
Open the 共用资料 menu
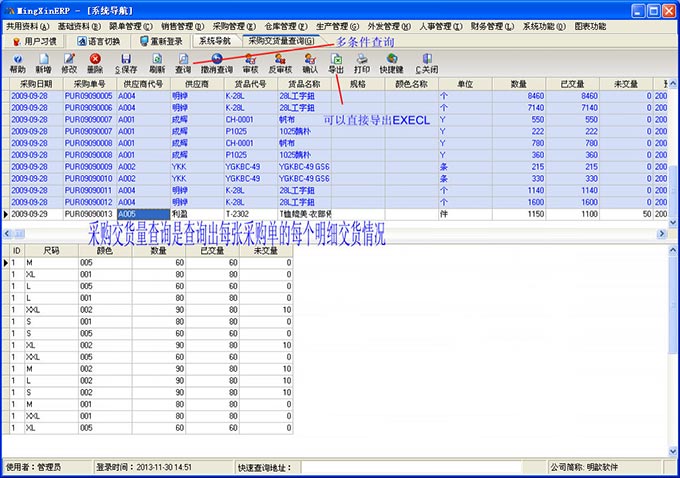point(27,26)
